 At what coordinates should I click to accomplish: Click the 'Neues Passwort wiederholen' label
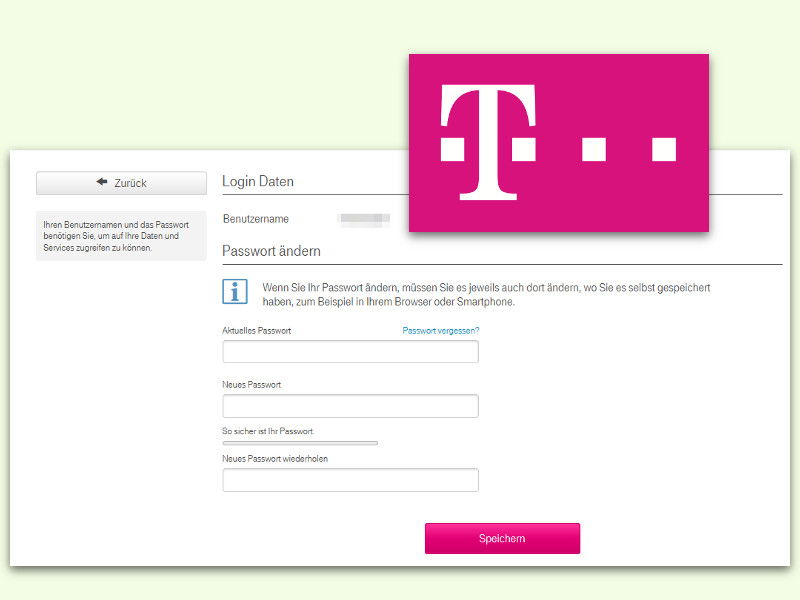click(x=275, y=459)
